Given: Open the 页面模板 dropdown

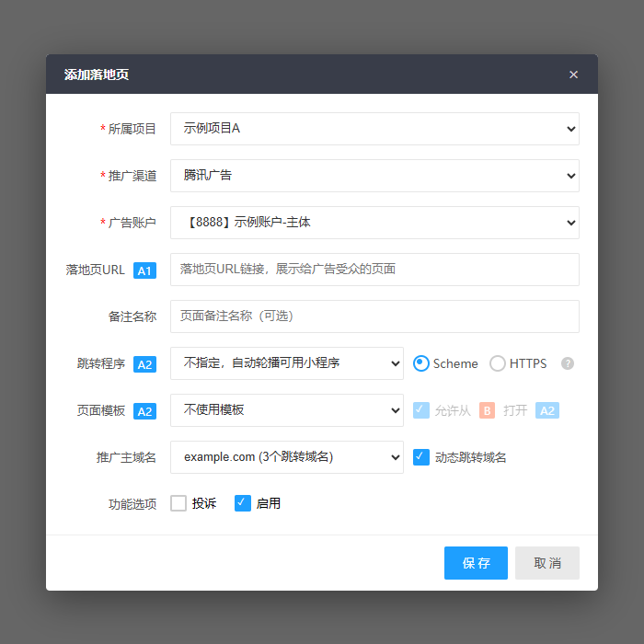Looking at the screenshot, I should [x=287, y=410].
